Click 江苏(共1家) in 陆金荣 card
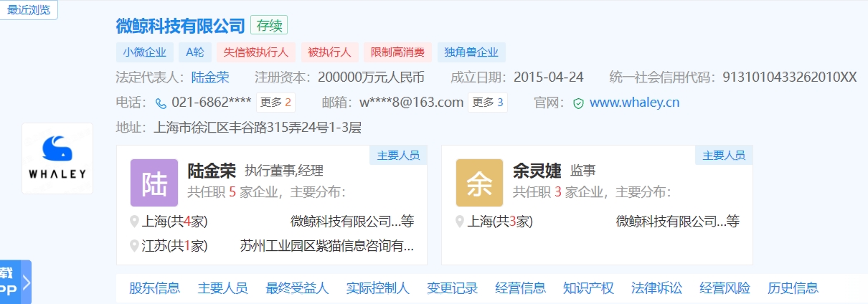 pos(174,246)
